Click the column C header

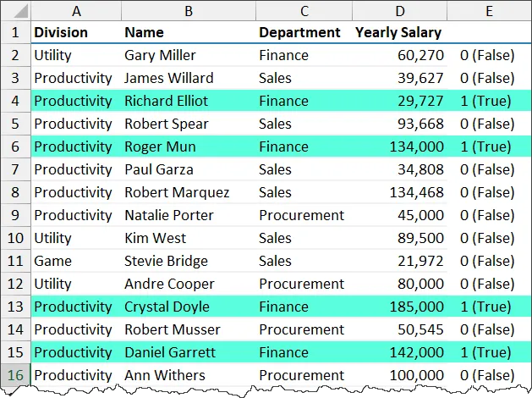point(304,11)
